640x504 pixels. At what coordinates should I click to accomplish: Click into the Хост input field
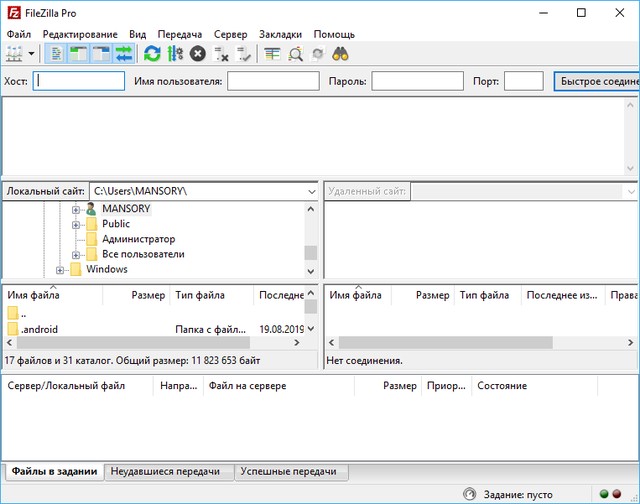coord(80,81)
